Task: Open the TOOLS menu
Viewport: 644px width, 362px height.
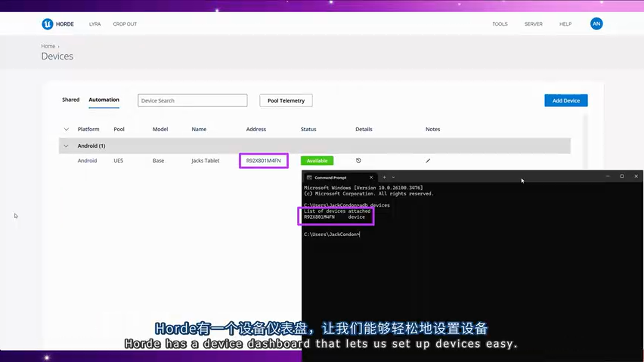Action: [x=500, y=24]
